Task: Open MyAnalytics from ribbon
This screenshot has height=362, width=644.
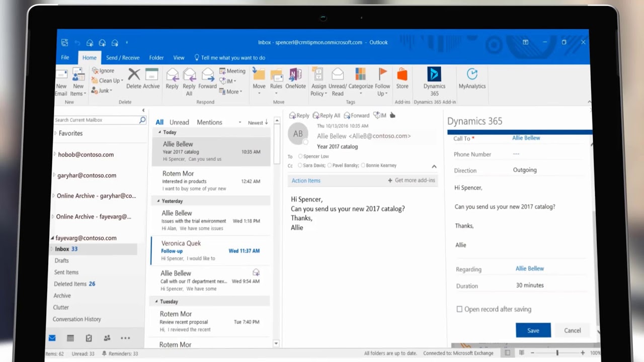Action: [472, 74]
